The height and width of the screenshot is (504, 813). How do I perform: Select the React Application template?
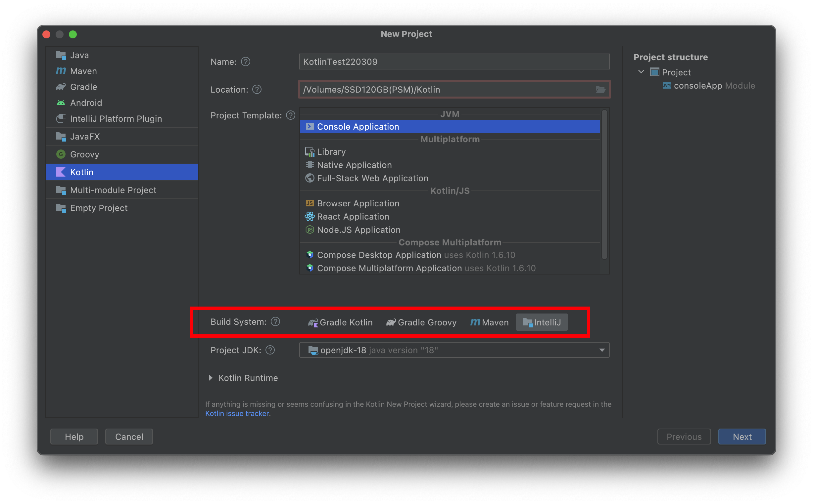coord(450,216)
